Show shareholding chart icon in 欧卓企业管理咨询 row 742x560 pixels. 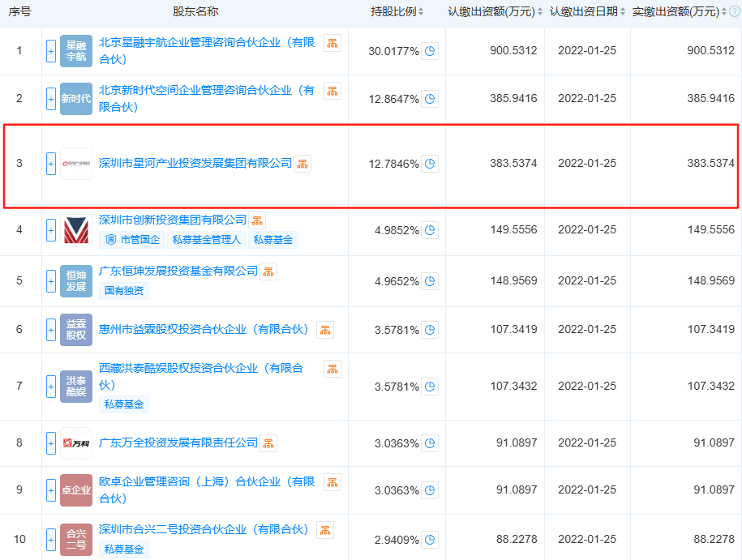pos(430,490)
